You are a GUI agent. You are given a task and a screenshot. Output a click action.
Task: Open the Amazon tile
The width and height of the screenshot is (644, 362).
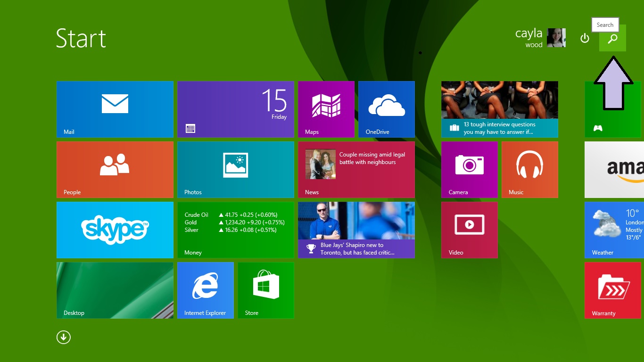(614, 170)
